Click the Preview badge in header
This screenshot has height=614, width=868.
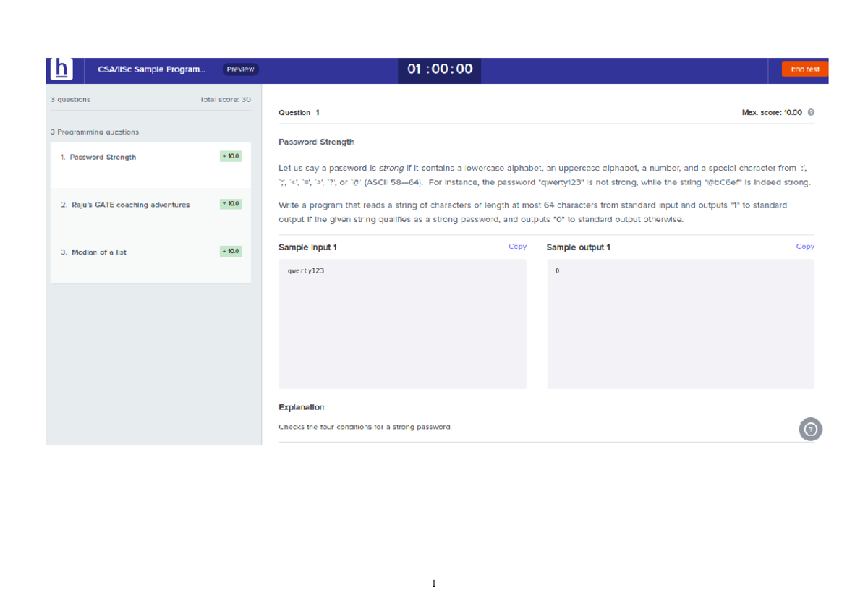coord(240,69)
